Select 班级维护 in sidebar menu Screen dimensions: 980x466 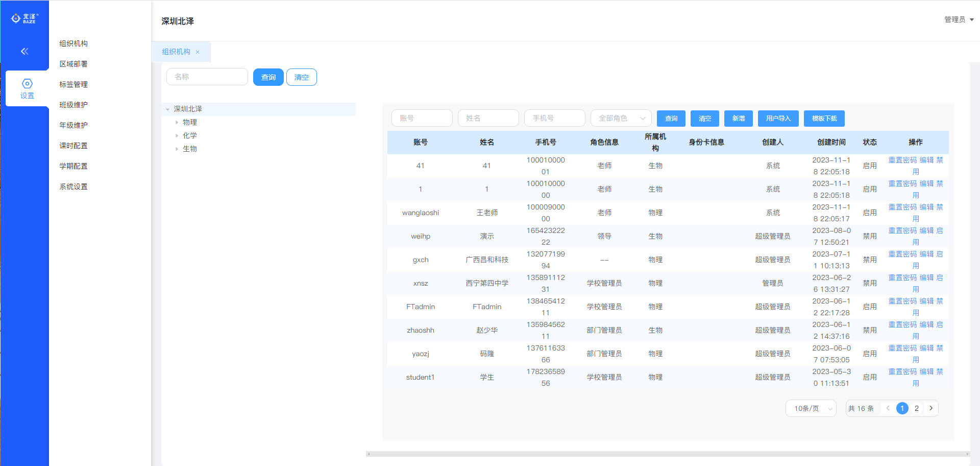point(73,105)
